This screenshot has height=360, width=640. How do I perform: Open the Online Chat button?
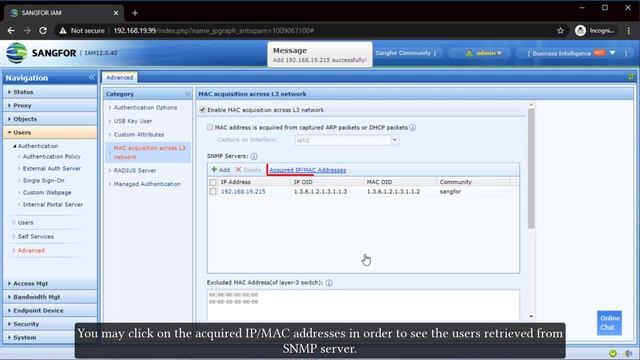609,323
